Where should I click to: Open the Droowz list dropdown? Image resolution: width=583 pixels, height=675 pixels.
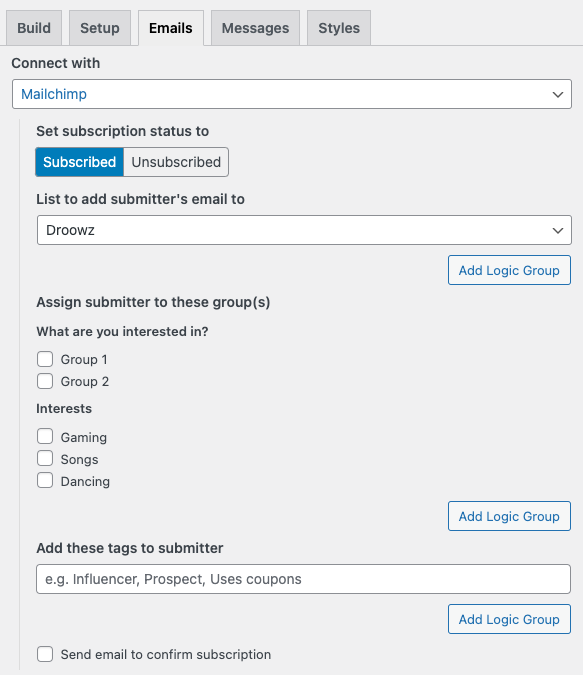(x=304, y=230)
